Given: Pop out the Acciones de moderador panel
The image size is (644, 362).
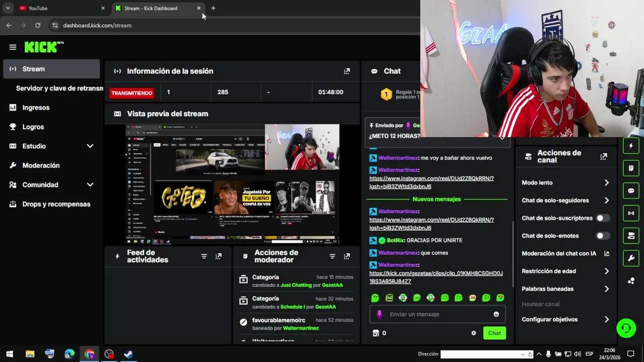Looking at the screenshot, I should (x=347, y=256).
